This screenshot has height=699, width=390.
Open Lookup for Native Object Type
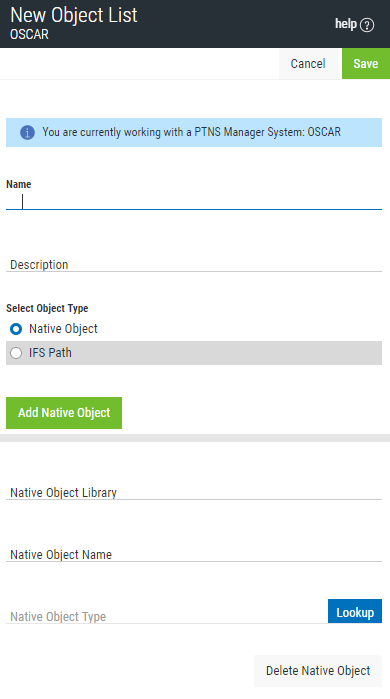pos(355,611)
